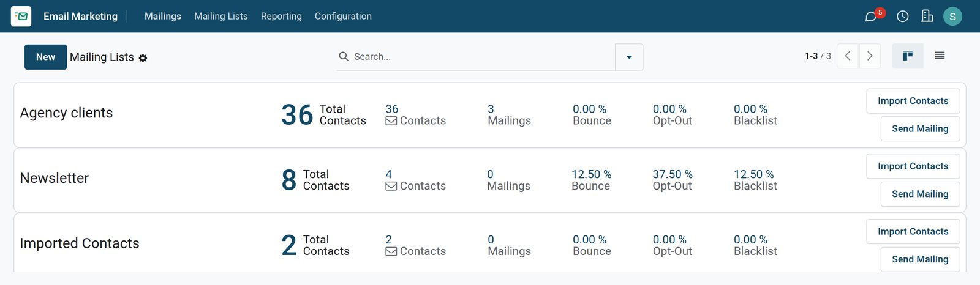The height and width of the screenshot is (285, 980).
Task: Click envelope icon in Newsletter row
Action: pos(391,187)
